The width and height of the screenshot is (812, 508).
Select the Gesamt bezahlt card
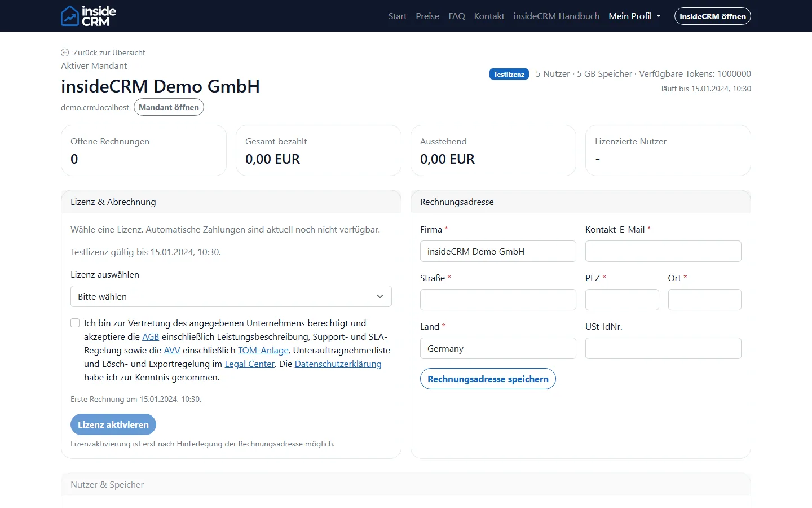pos(319,150)
